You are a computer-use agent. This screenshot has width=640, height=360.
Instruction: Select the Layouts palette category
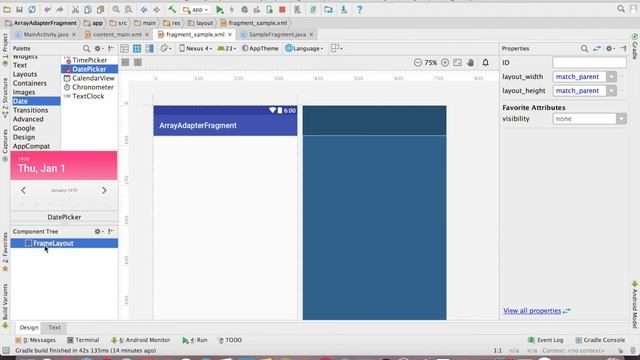coord(25,74)
